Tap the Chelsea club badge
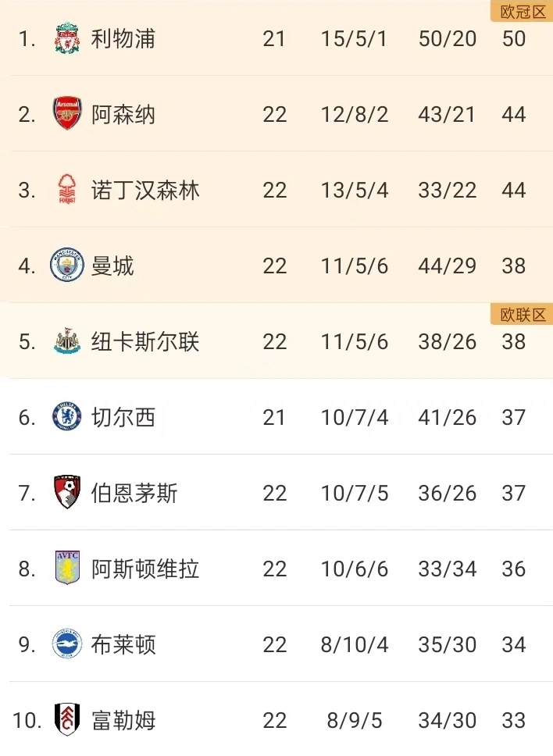553x756 pixels. pyautogui.click(x=67, y=416)
